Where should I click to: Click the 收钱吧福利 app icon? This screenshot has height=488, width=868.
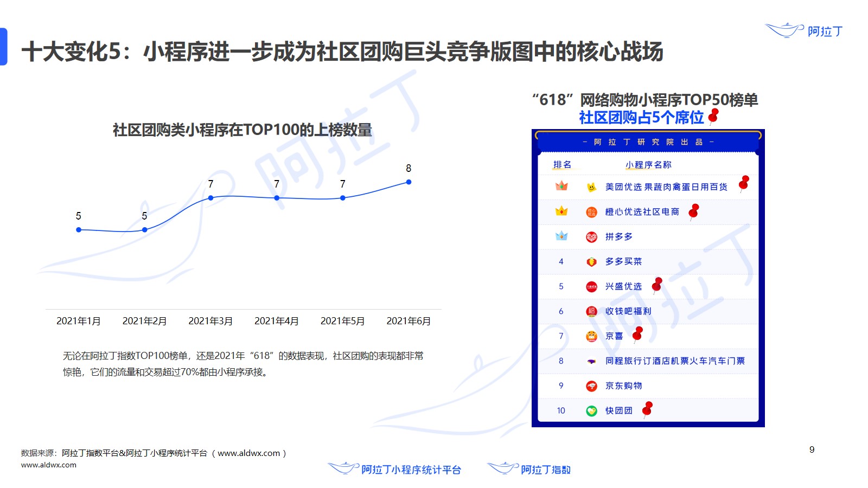point(591,311)
